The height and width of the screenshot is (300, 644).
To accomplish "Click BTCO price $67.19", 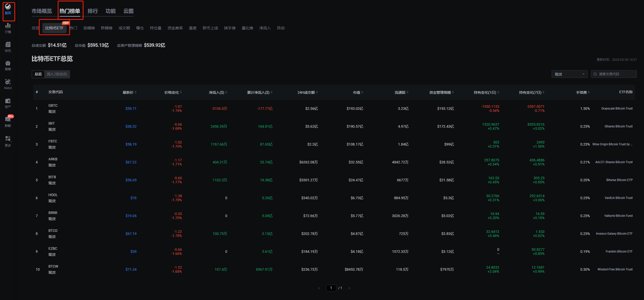I will click(x=131, y=234).
